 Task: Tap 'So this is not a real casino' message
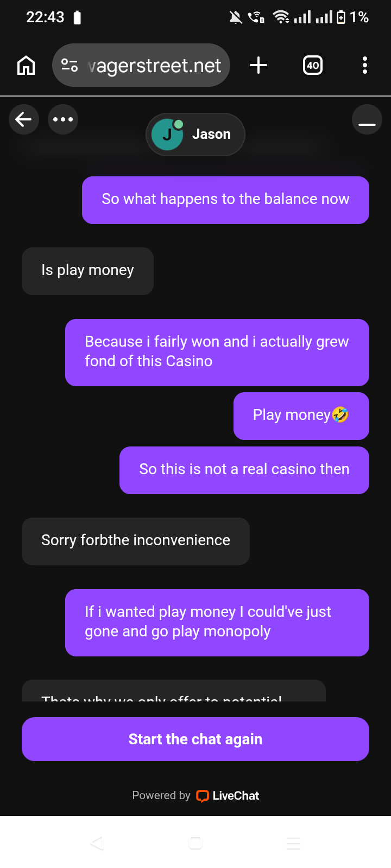tap(244, 470)
